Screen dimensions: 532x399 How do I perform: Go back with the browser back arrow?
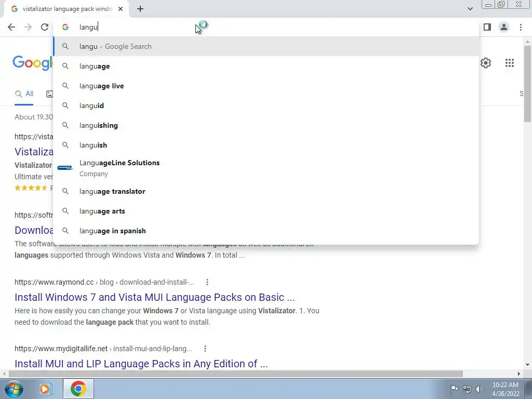11,27
